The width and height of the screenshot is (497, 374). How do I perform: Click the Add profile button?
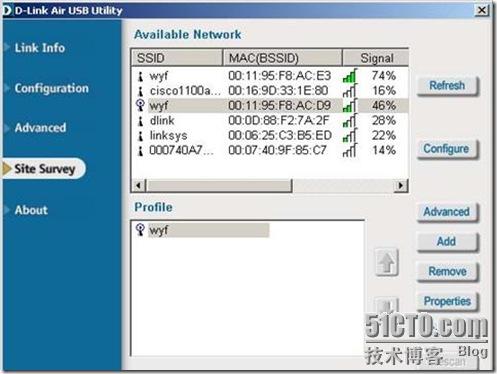[447, 241]
